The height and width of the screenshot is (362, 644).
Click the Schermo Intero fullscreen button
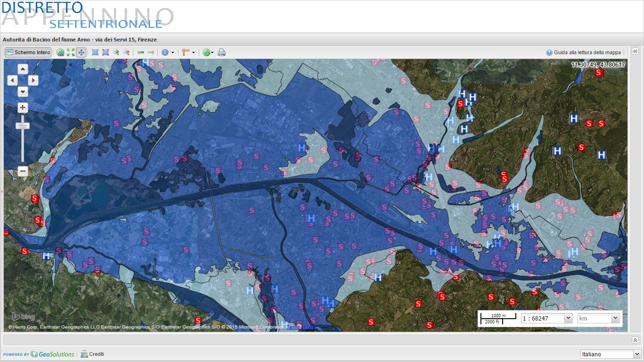pyautogui.click(x=28, y=52)
